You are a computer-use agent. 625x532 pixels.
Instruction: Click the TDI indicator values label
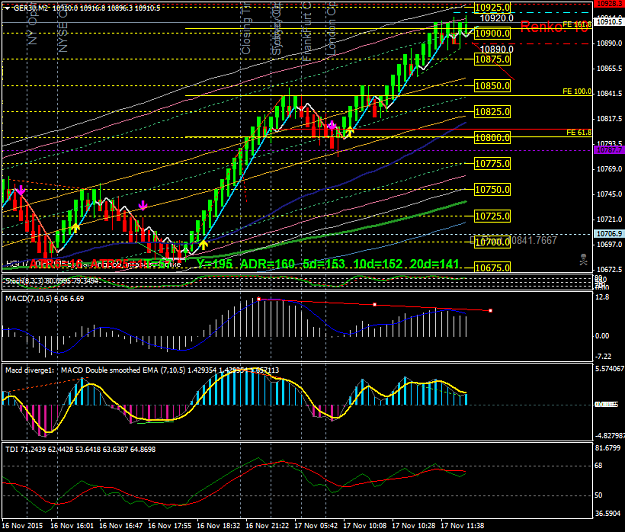pos(81,449)
